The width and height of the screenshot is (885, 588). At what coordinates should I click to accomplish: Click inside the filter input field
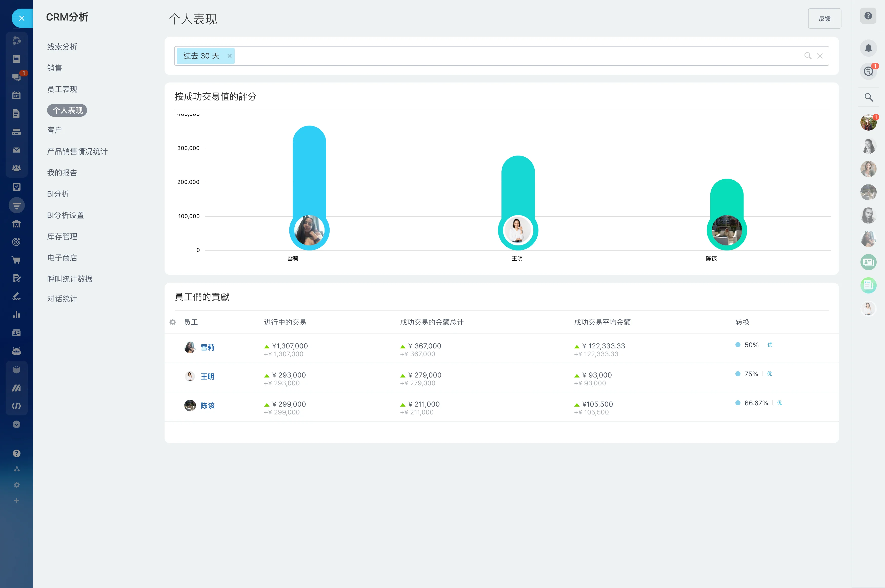pos(488,56)
